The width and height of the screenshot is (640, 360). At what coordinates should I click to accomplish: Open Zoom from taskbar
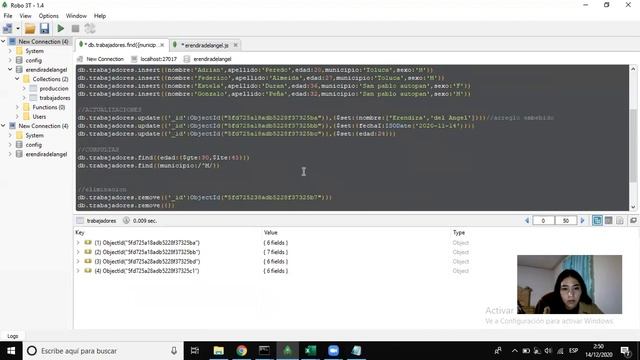(x=333, y=351)
